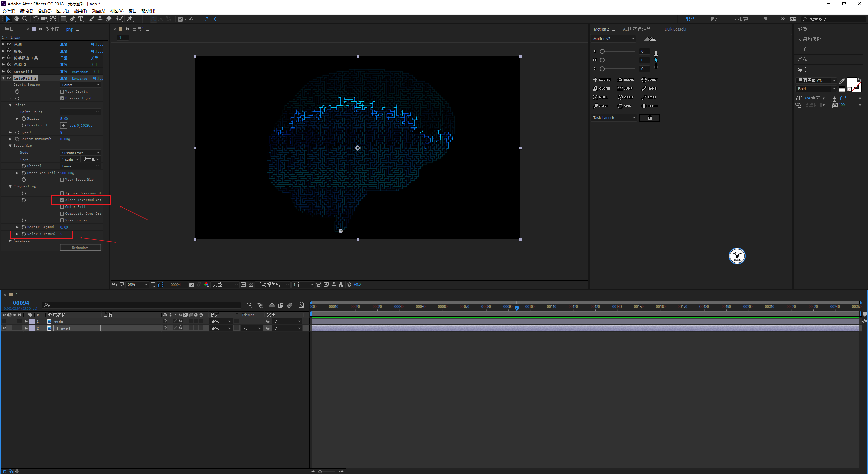The width and height of the screenshot is (868, 474).
Task: Expand the Advanced section
Action: [10, 241]
